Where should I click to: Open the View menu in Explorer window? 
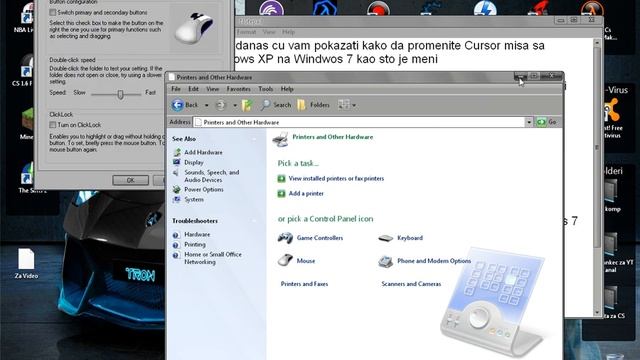tap(212, 89)
